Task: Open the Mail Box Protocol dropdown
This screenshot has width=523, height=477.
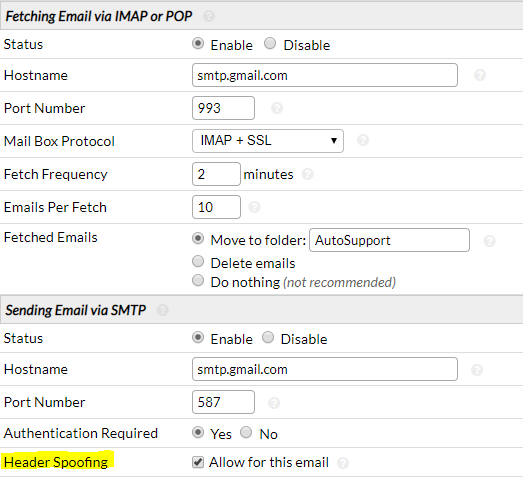Action: [x=268, y=141]
